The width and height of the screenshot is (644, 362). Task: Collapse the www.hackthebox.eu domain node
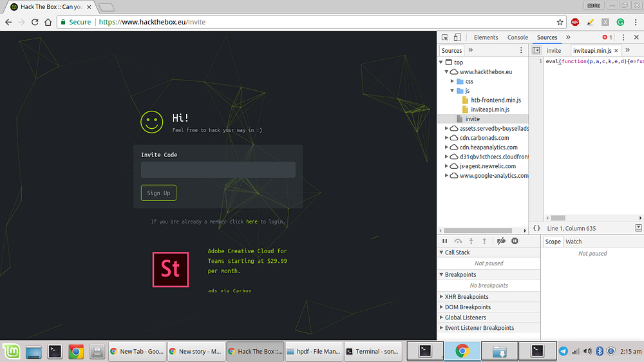click(446, 71)
